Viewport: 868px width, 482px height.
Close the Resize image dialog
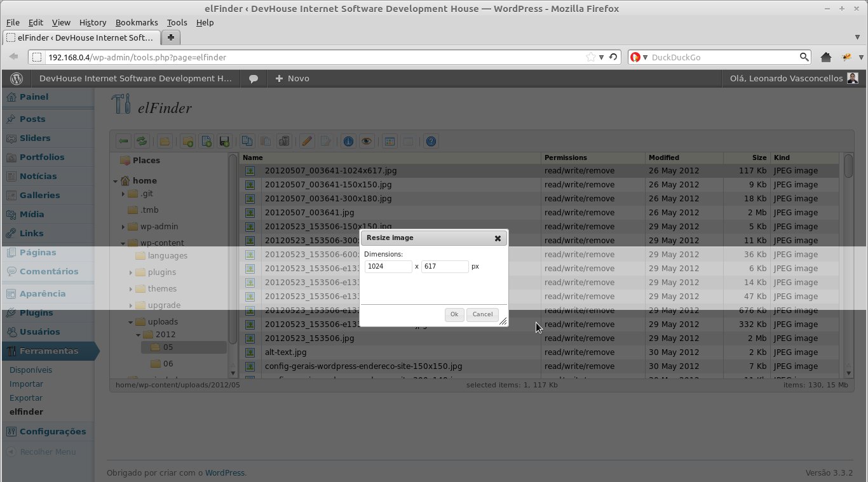498,238
